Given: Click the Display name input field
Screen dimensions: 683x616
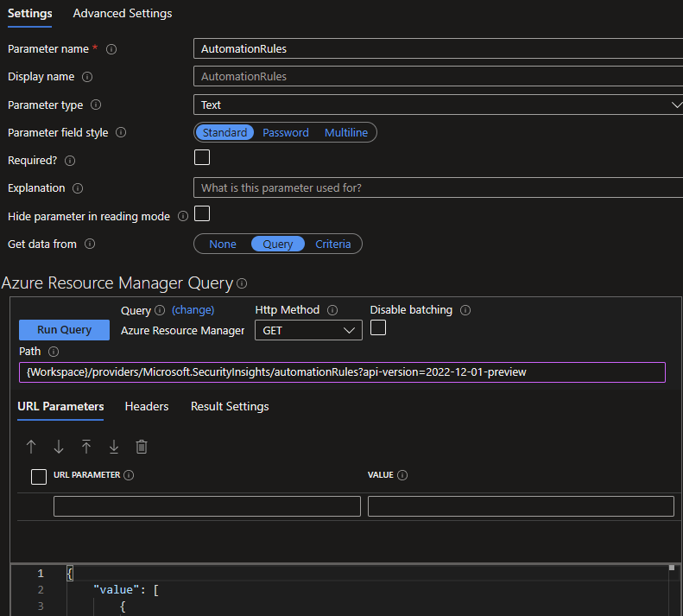Looking at the screenshot, I should 438,77.
